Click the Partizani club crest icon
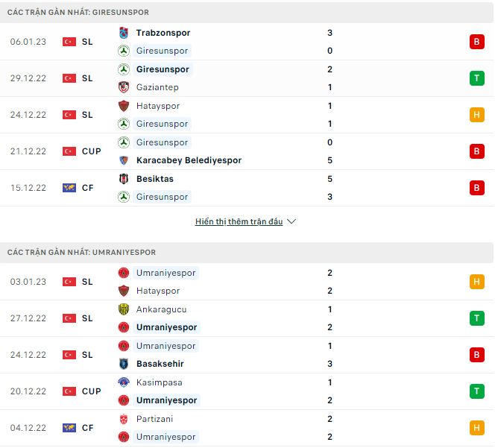This screenshot has height=448, width=498. point(124,419)
